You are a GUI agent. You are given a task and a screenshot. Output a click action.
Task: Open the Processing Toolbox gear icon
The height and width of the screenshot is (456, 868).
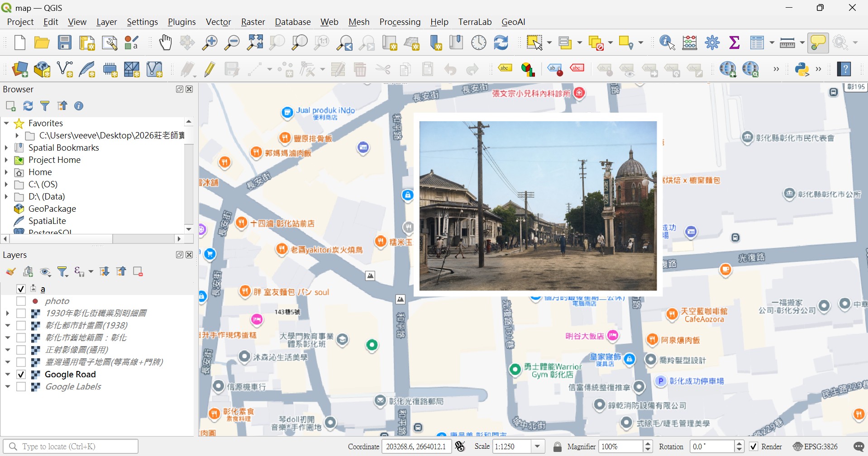point(712,43)
